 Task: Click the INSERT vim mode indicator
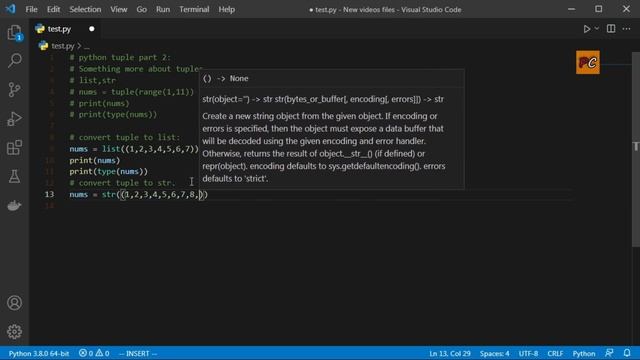pos(138,353)
